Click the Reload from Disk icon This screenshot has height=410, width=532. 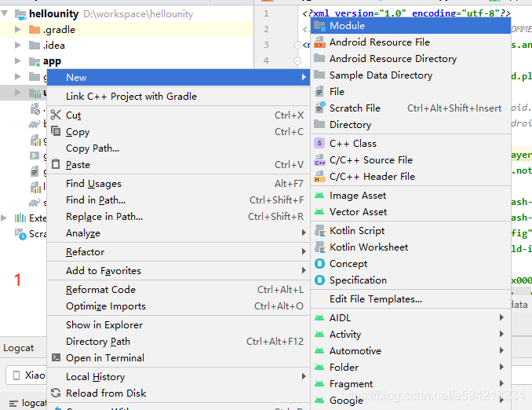point(56,393)
